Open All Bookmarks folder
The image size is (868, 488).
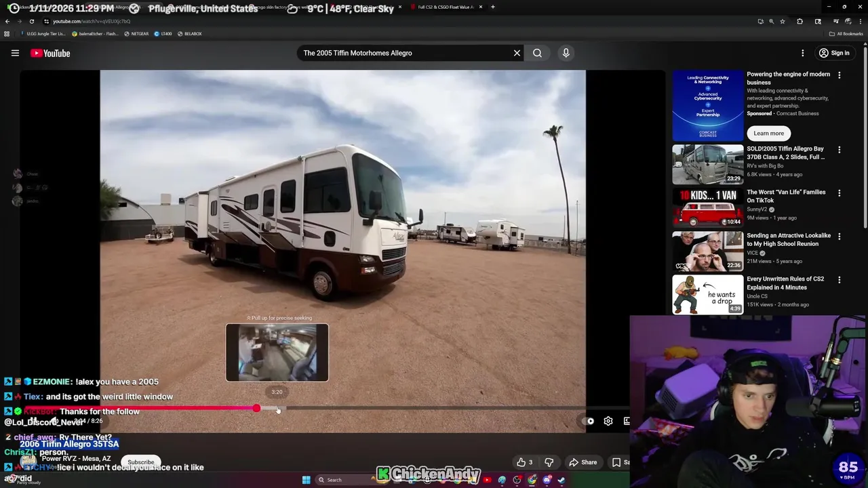pos(847,33)
